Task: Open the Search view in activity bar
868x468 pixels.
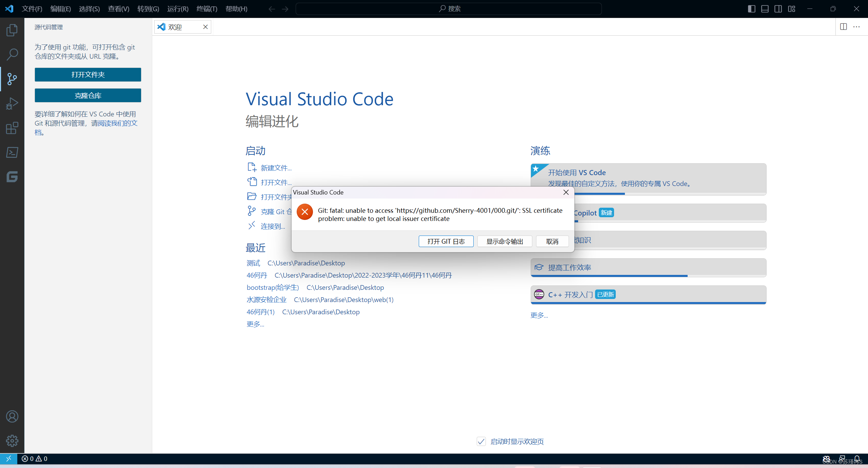Action: click(12, 55)
